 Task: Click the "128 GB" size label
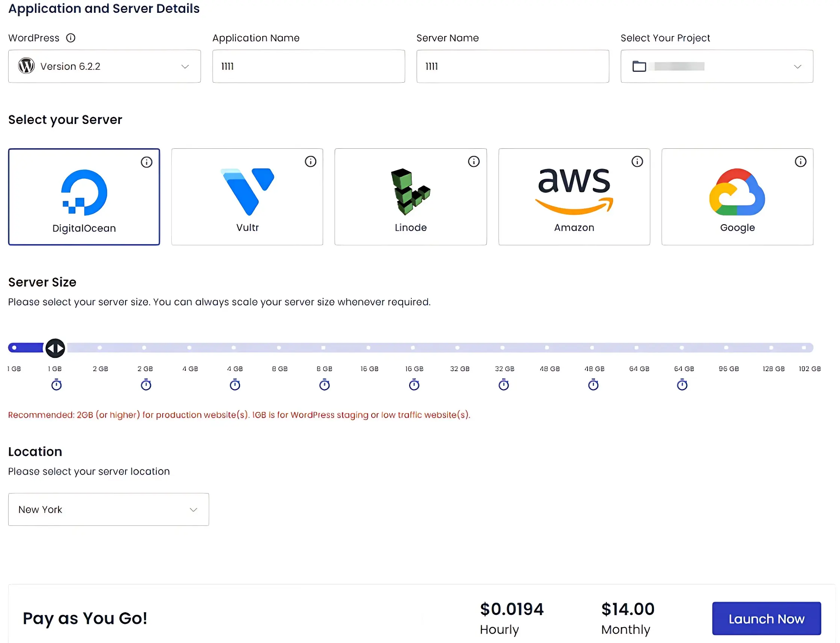[774, 368]
